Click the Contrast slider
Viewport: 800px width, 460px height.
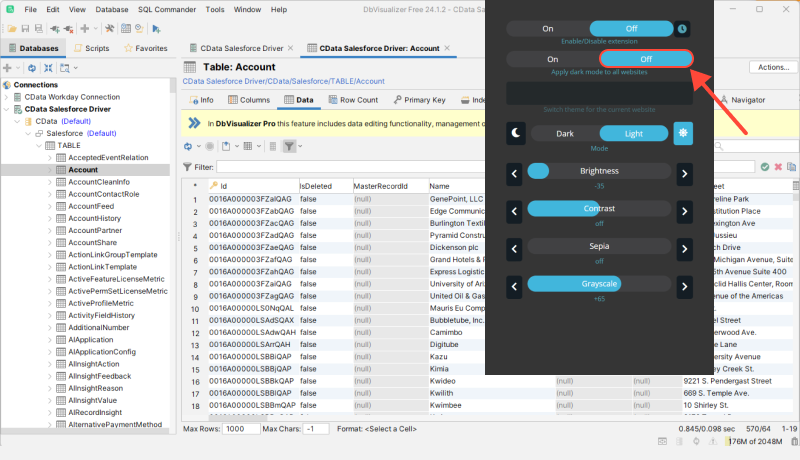point(599,209)
